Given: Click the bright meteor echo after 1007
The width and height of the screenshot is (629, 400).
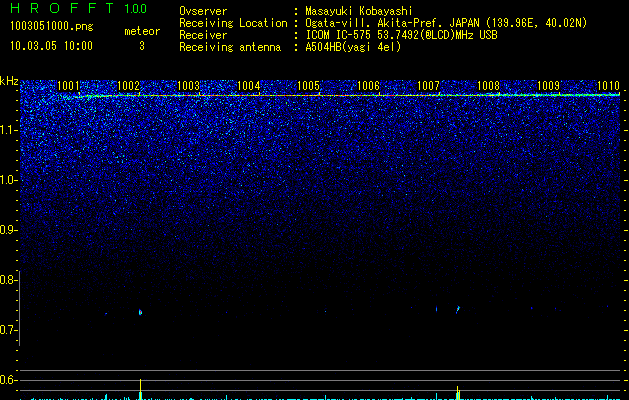Looking at the screenshot, I should click(458, 309).
